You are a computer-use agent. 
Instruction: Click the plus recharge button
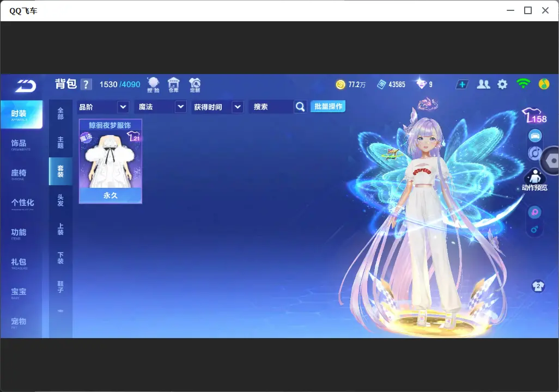click(462, 84)
